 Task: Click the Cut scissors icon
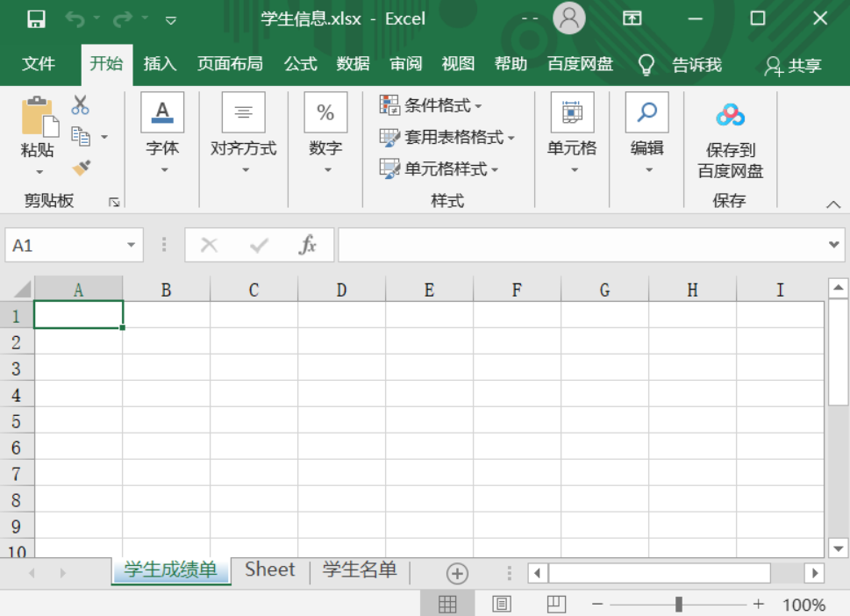point(81,105)
